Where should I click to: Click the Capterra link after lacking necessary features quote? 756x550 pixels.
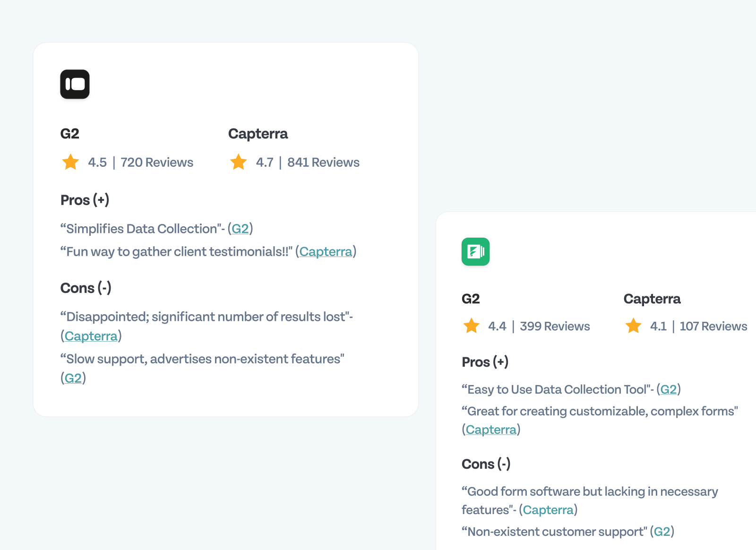[548, 510]
